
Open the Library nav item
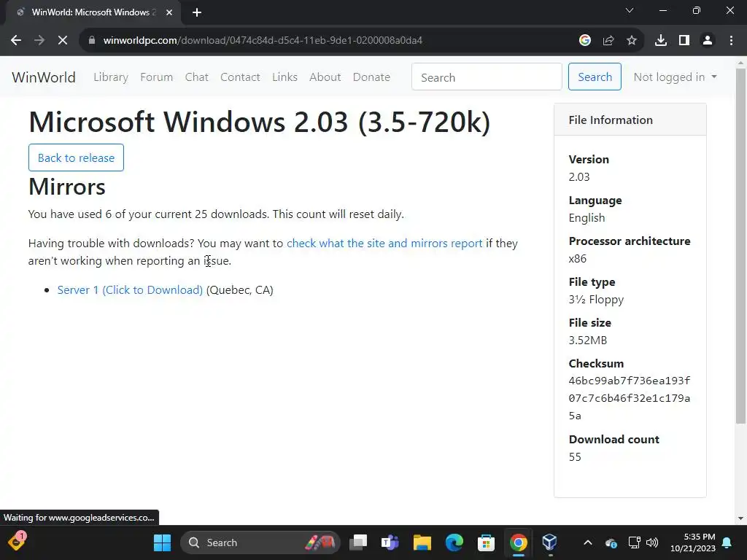pos(111,77)
